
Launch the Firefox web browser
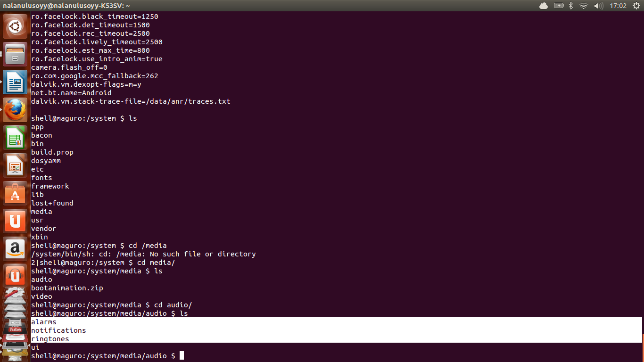[15, 110]
